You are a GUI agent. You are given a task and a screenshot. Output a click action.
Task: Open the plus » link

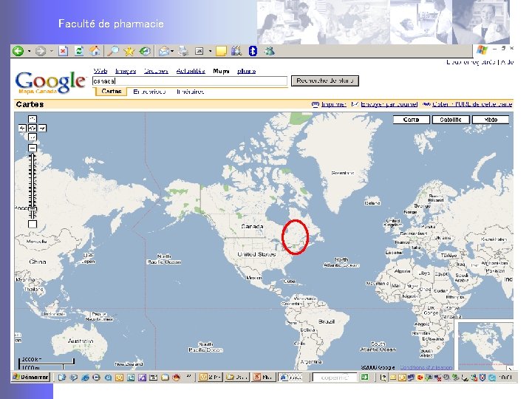(246, 71)
